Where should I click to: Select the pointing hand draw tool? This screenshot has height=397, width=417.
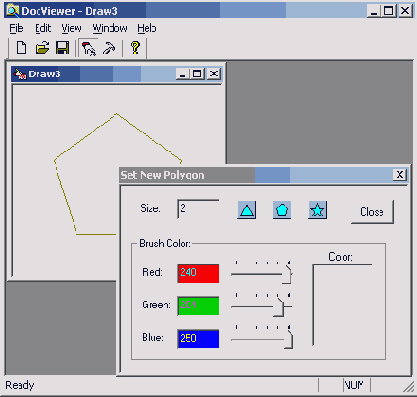88,48
